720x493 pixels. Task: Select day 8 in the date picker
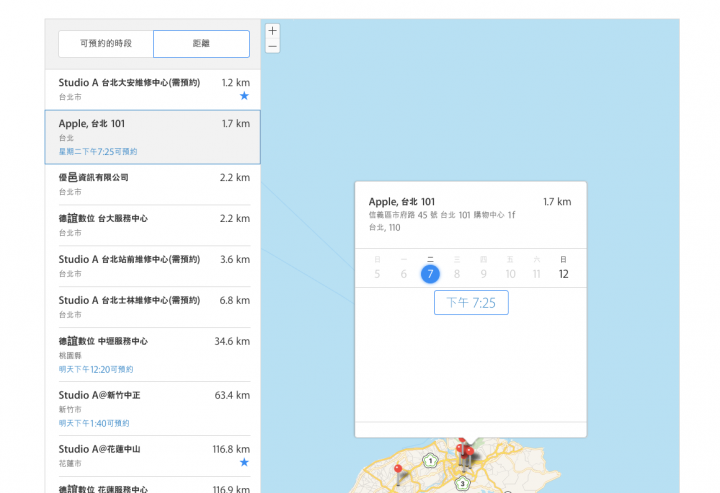pyautogui.click(x=457, y=274)
